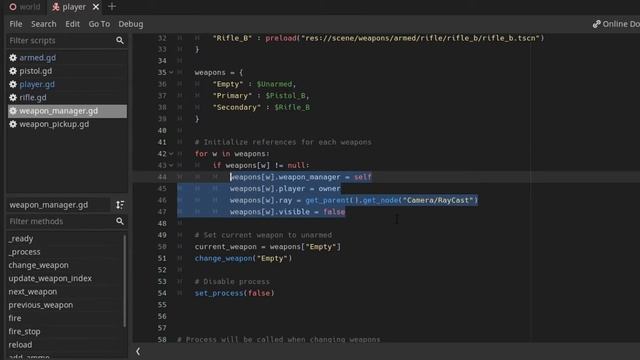Close the player scene tab
The height and width of the screenshot is (360, 640).
click(96, 7)
